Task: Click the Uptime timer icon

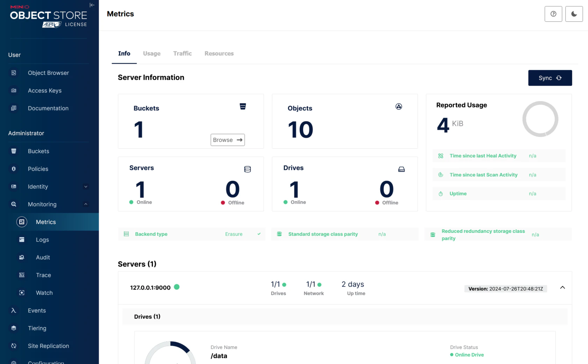Action: (441, 194)
